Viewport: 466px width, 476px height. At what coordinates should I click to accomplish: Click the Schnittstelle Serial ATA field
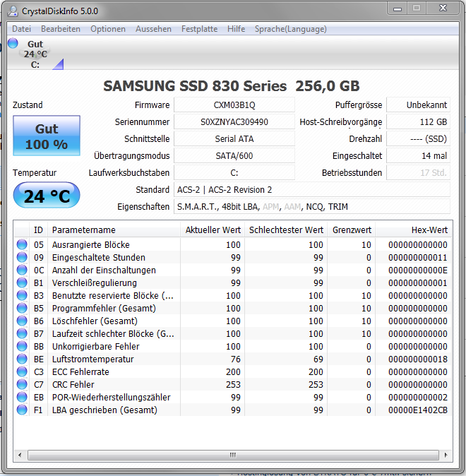click(x=234, y=139)
